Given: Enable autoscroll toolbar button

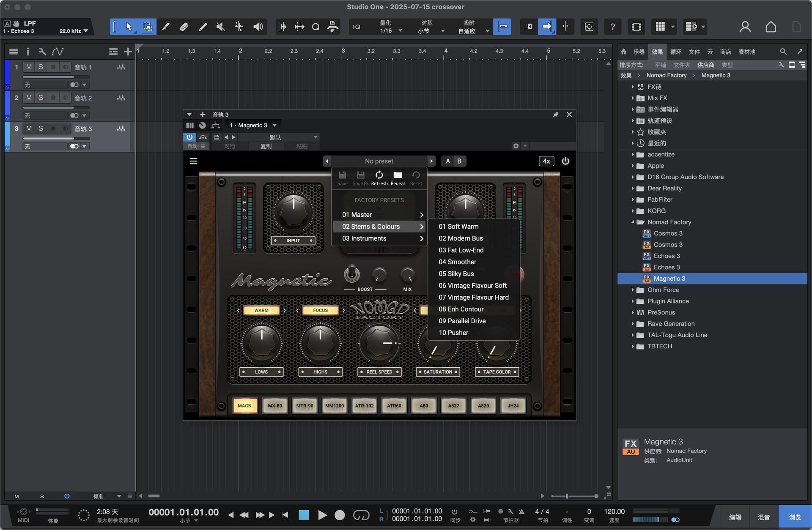Looking at the screenshot, I should coord(547,27).
